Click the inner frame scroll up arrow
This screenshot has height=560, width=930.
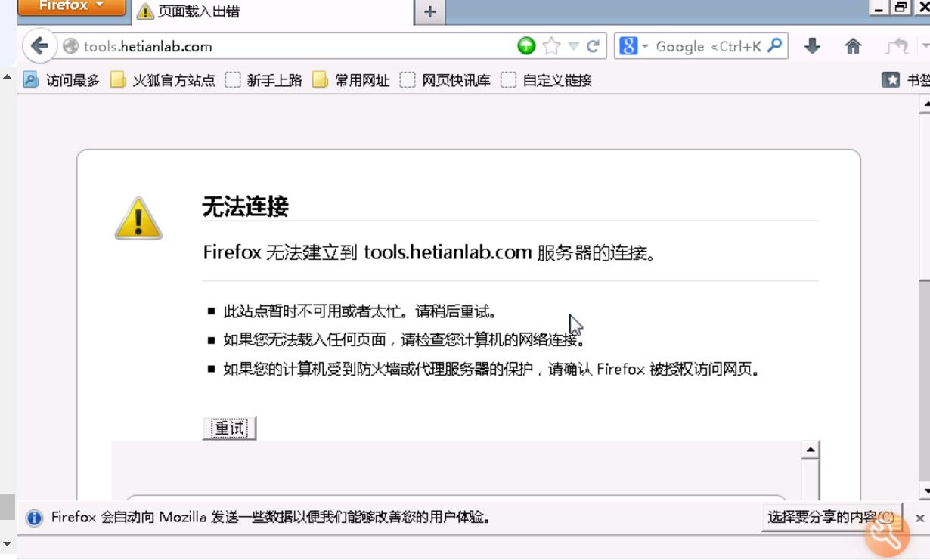pos(810,450)
